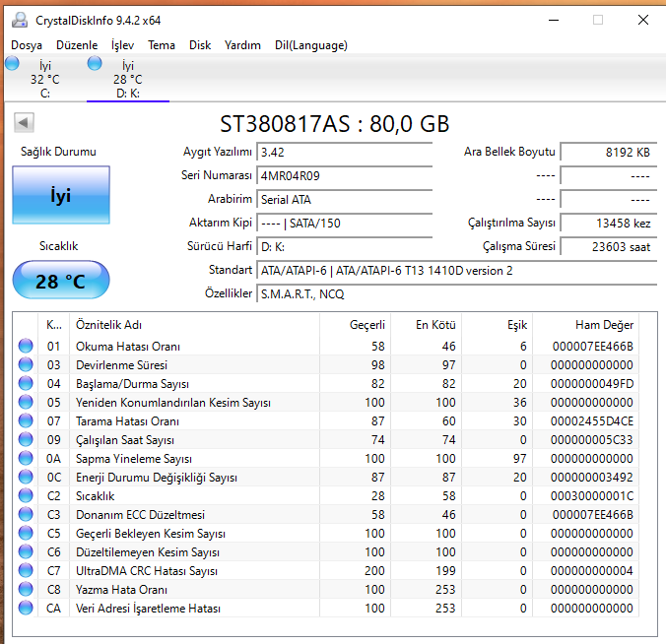
Task: Open the Dil(Language) menu
Action: point(311,45)
